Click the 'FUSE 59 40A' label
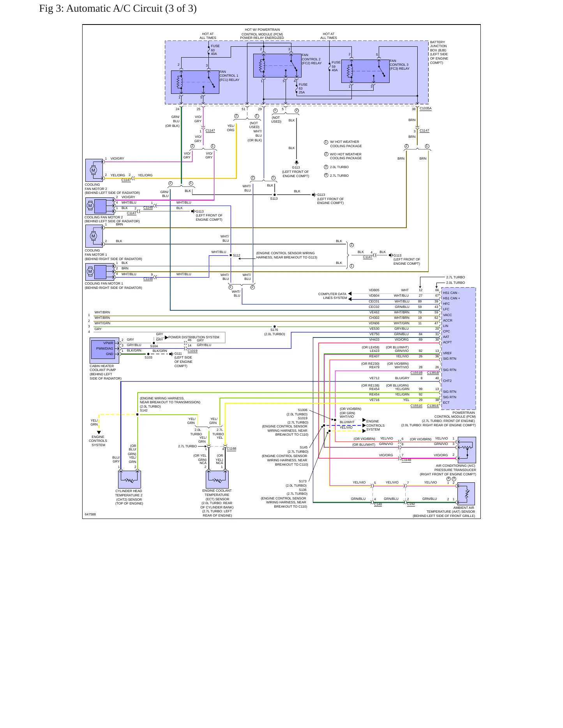This screenshot has width=563, height=728. pos(336,66)
